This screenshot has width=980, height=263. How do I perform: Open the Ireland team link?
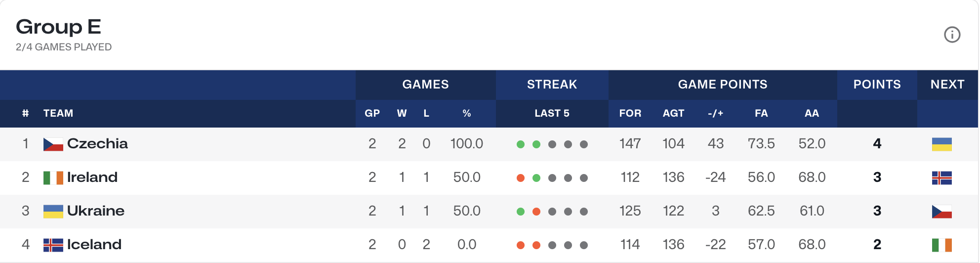tap(92, 177)
